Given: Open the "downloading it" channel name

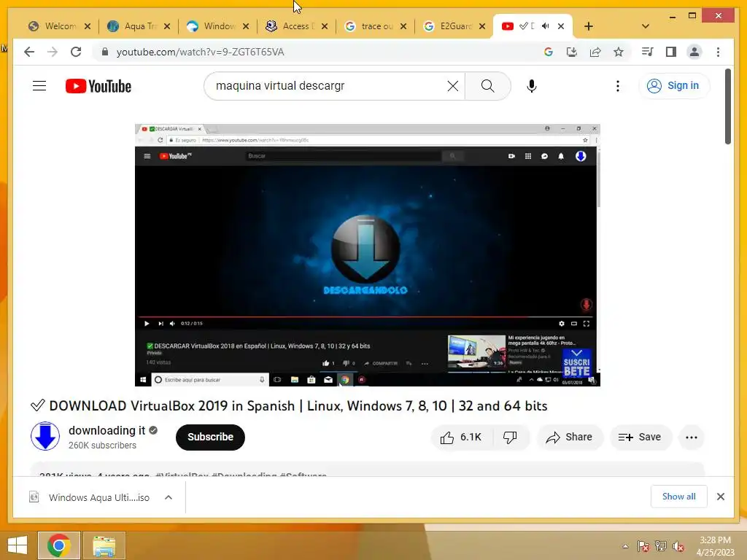Looking at the screenshot, I should pos(107,430).
